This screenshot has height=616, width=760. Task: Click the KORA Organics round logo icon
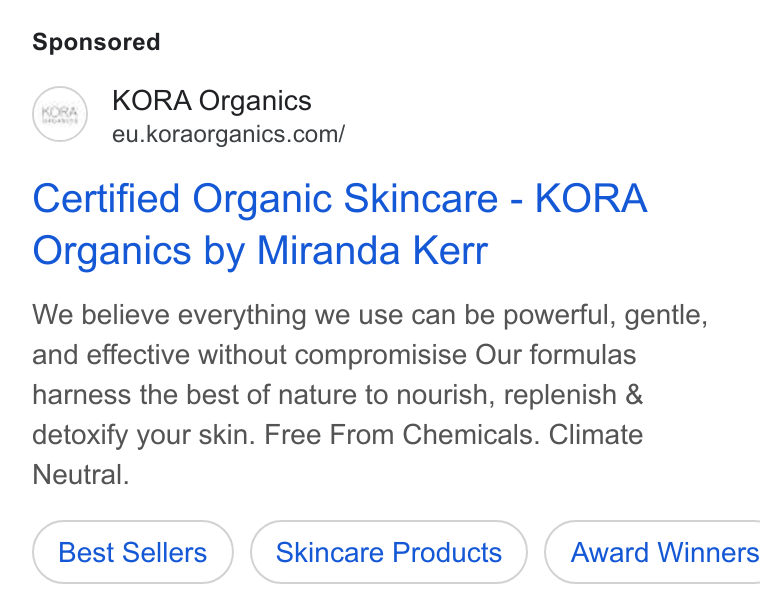coord(60,114)
